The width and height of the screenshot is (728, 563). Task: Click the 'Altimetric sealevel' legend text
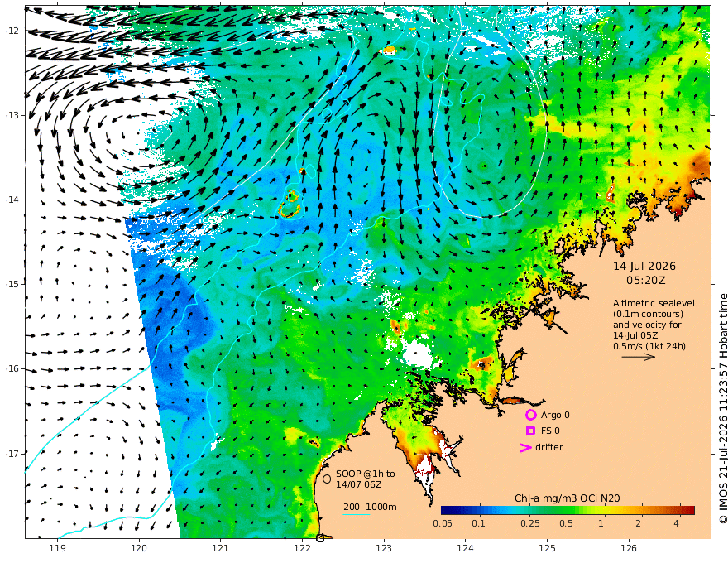pyautogui.click(x=654, y=303)
